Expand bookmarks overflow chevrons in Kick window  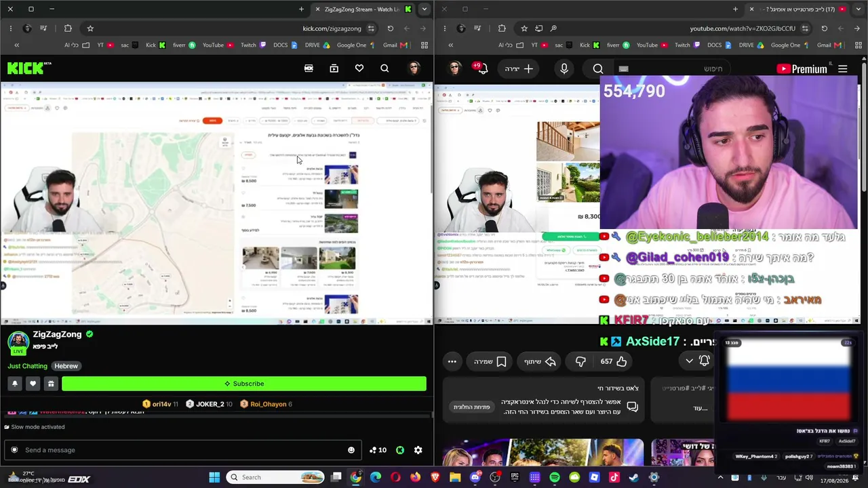[17, 45]
